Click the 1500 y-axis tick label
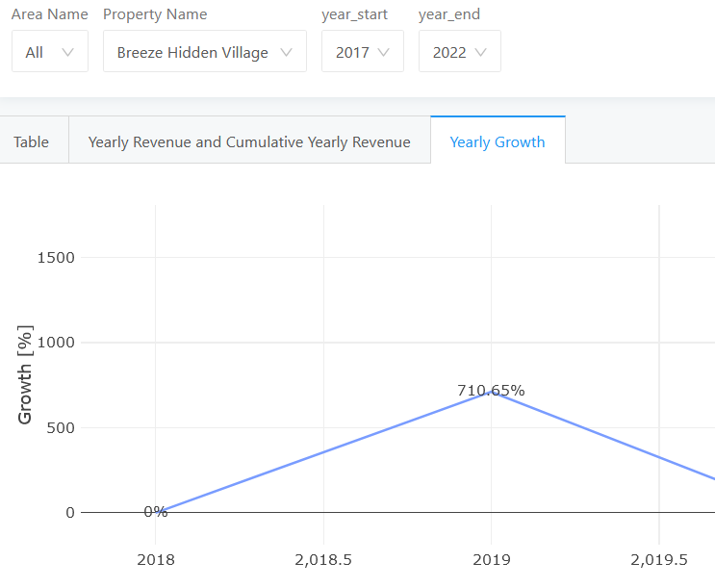This screenshot has width=715, height=588. click(56, 258)
